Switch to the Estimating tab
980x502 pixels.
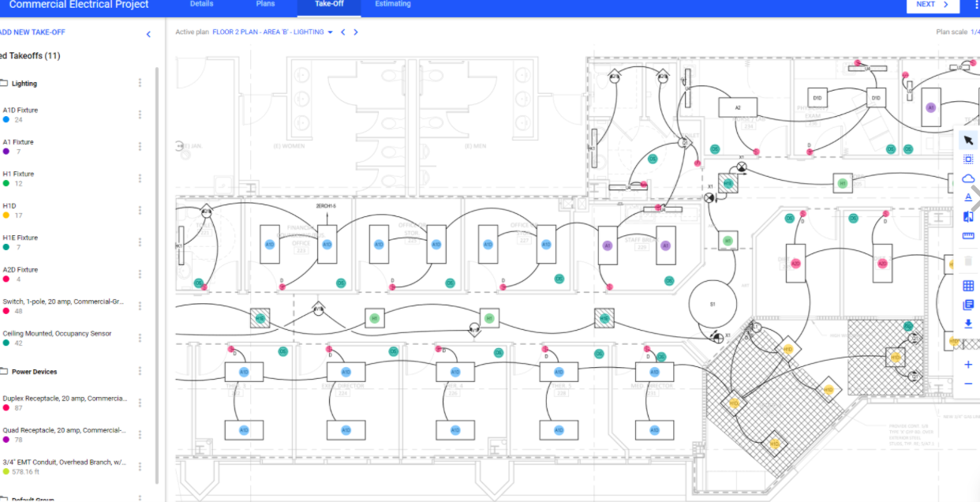coord(393,4)
